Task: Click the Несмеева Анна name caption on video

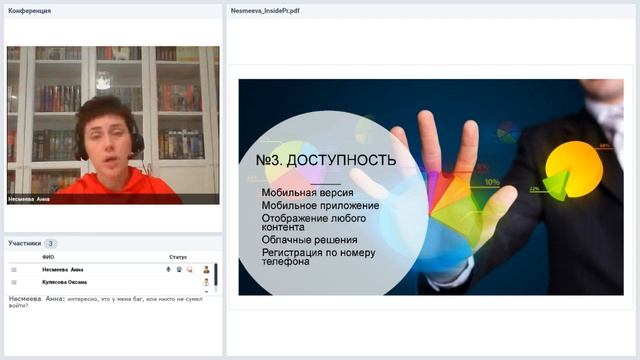Action: (x=29, y=199)
